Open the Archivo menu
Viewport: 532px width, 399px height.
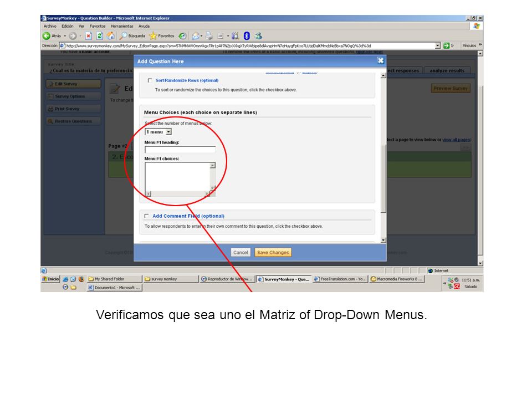(50, 26)
